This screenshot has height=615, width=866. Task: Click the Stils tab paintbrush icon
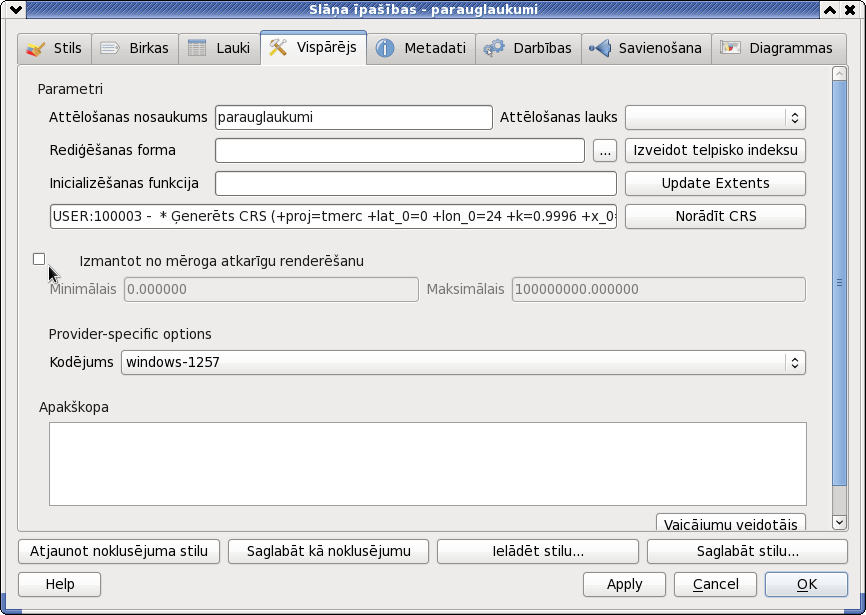coord(36,49)
